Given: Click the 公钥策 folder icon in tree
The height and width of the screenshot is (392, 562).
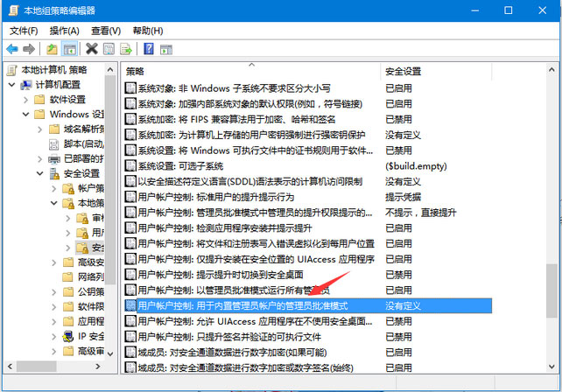Looking at the screenshot, I should coord(67,291).
